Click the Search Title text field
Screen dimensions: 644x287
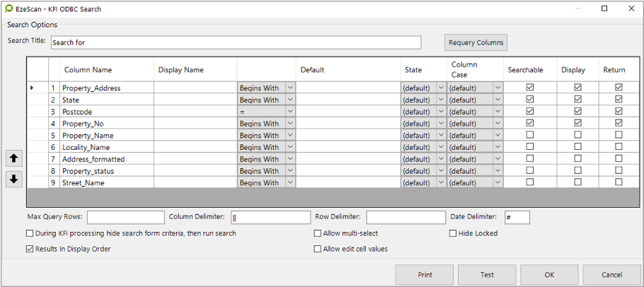click(235, 42)
